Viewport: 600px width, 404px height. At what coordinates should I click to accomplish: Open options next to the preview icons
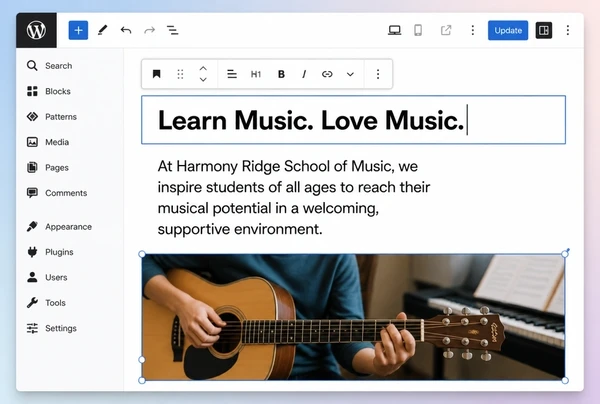pos(473,30)
